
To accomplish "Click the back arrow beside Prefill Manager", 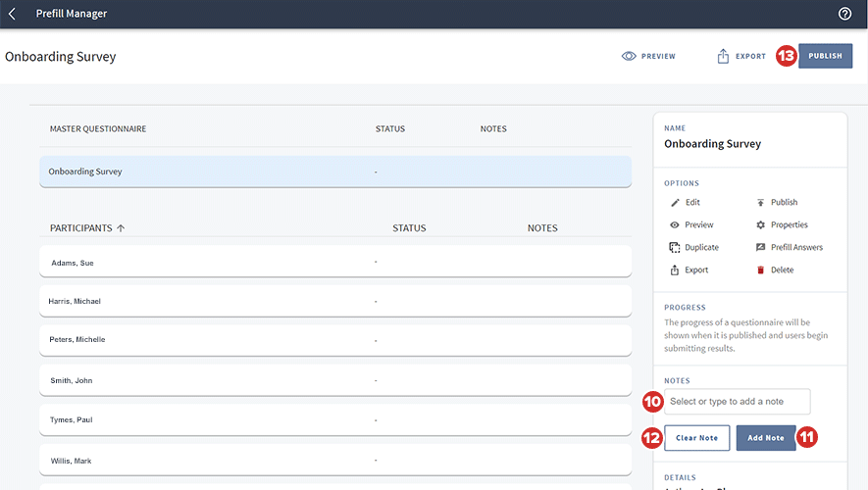I will point(12,14).
